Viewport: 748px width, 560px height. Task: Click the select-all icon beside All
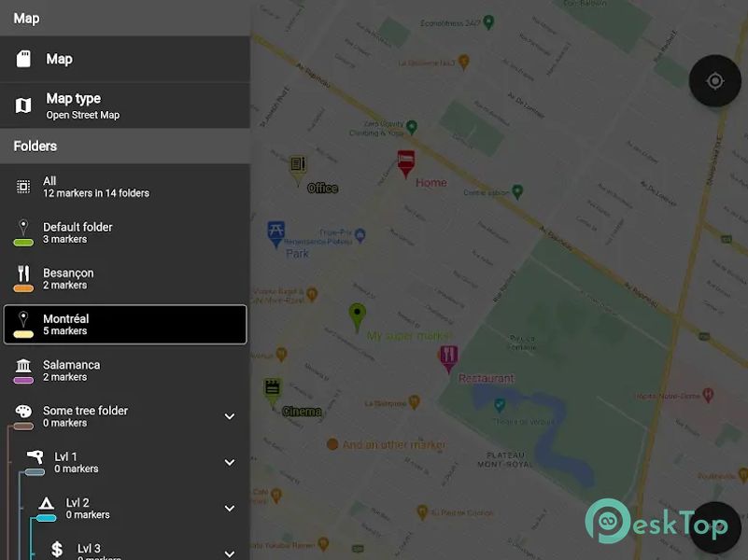click(23, 187)
